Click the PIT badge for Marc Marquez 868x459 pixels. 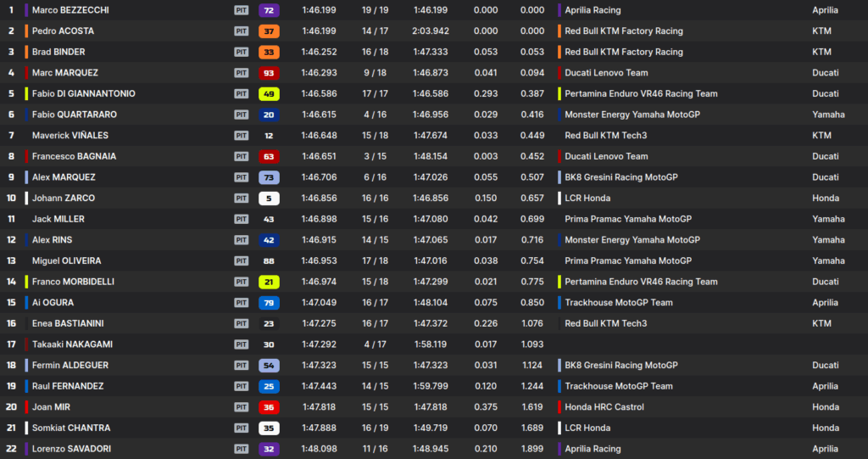(242, 73)
